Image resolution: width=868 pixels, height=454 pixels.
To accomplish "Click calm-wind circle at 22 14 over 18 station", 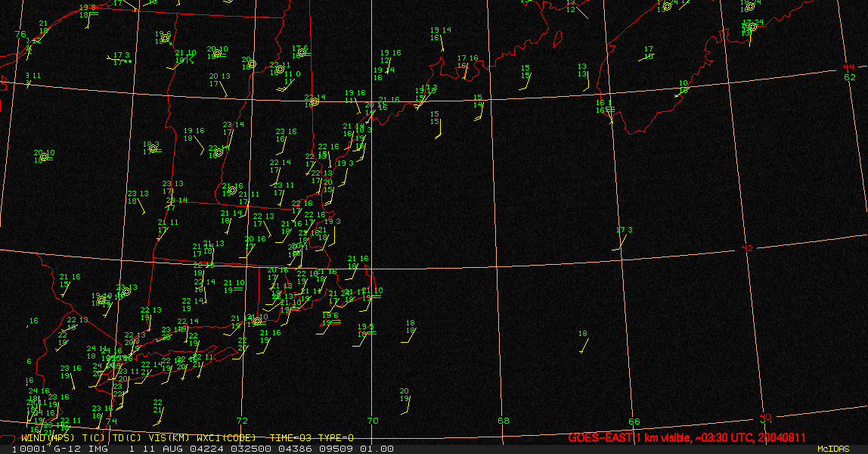I will tap(219, 152).
